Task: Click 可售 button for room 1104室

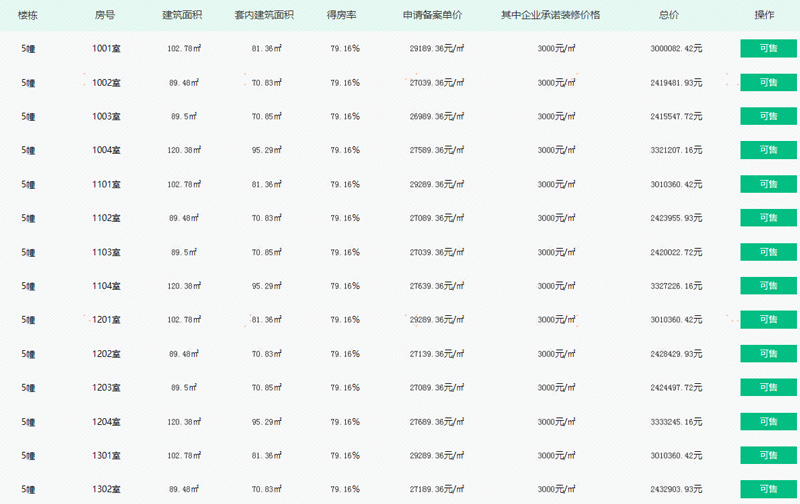Action: pyautogui.click(x=768, y=286)
